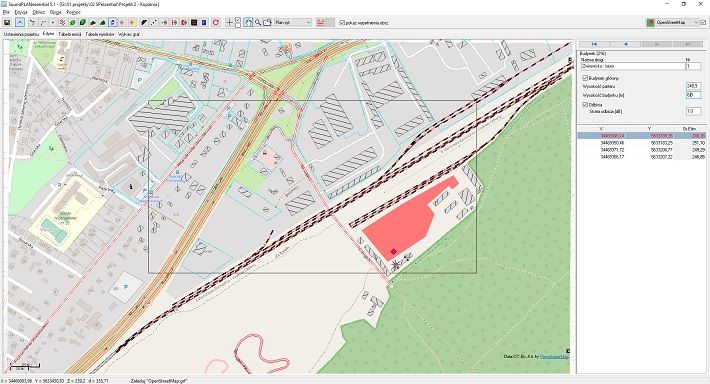Click the building height input field
The image size is (710, 384).
point(693,95)
